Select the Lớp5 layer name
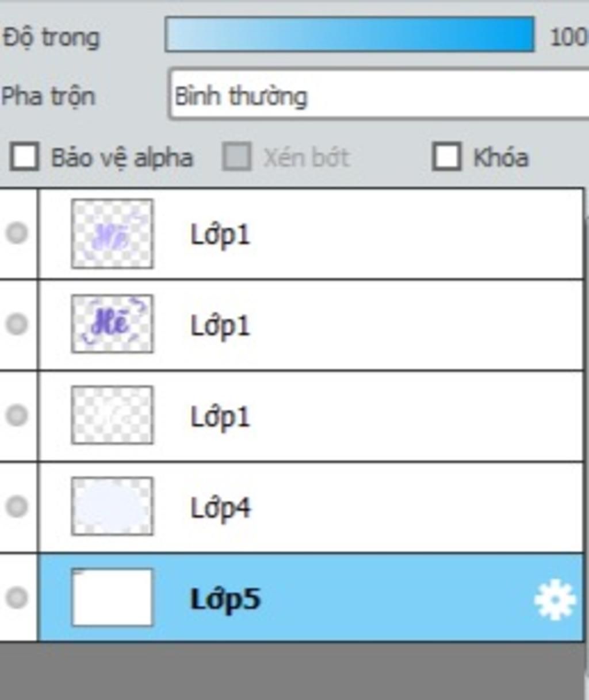Viewport: 589px width, 700px height. 225,599
